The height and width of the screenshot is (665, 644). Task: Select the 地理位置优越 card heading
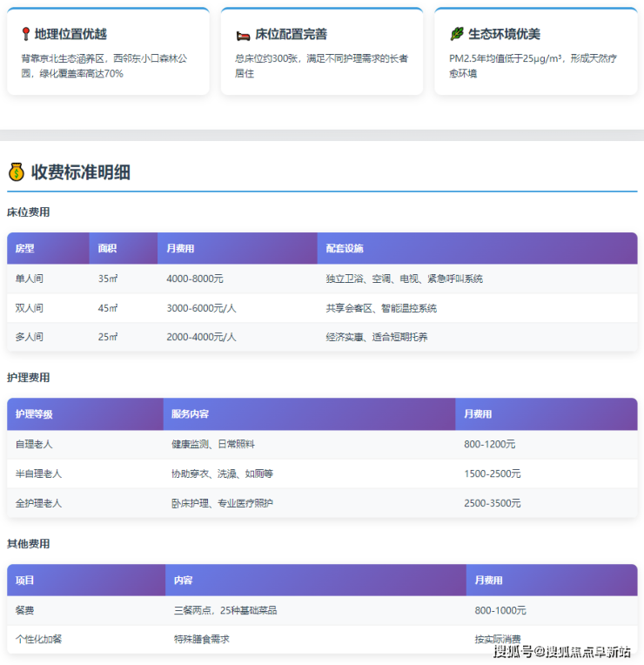click(70, 35)
